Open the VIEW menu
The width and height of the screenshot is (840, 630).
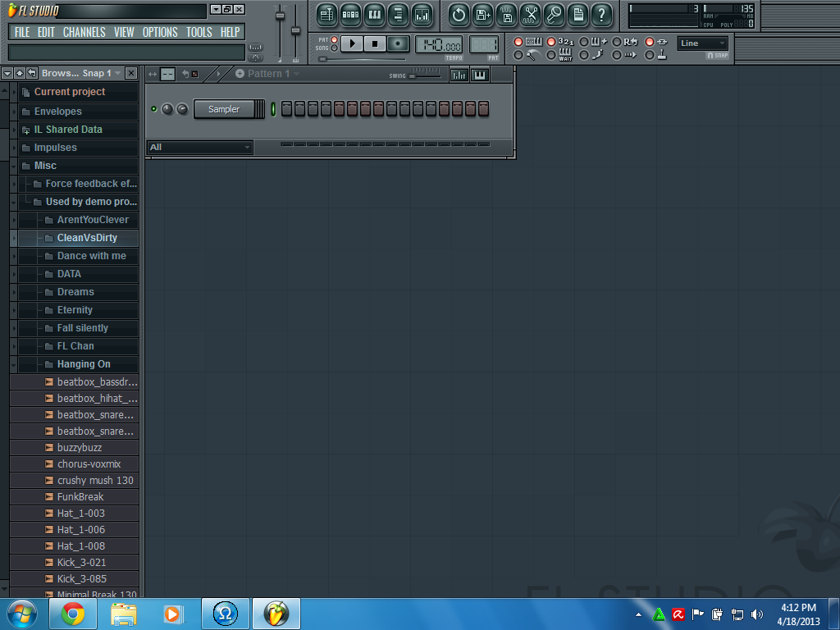click(124, 32)
